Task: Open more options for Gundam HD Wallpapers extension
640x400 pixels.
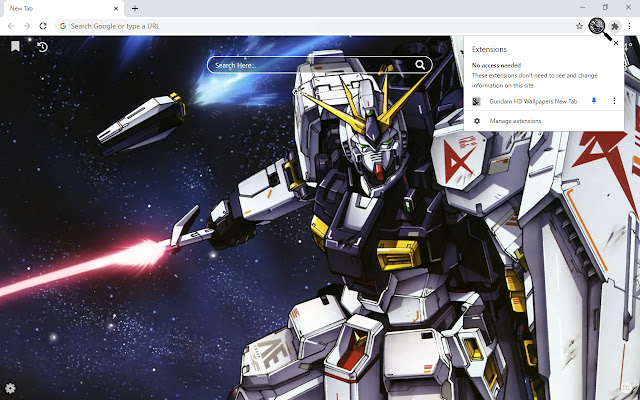Action: (x=614, y=101)
